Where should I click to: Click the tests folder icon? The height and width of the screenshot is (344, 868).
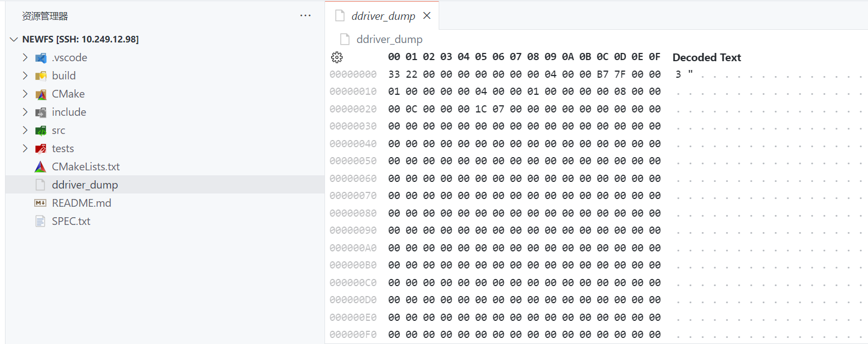[41, 149]
